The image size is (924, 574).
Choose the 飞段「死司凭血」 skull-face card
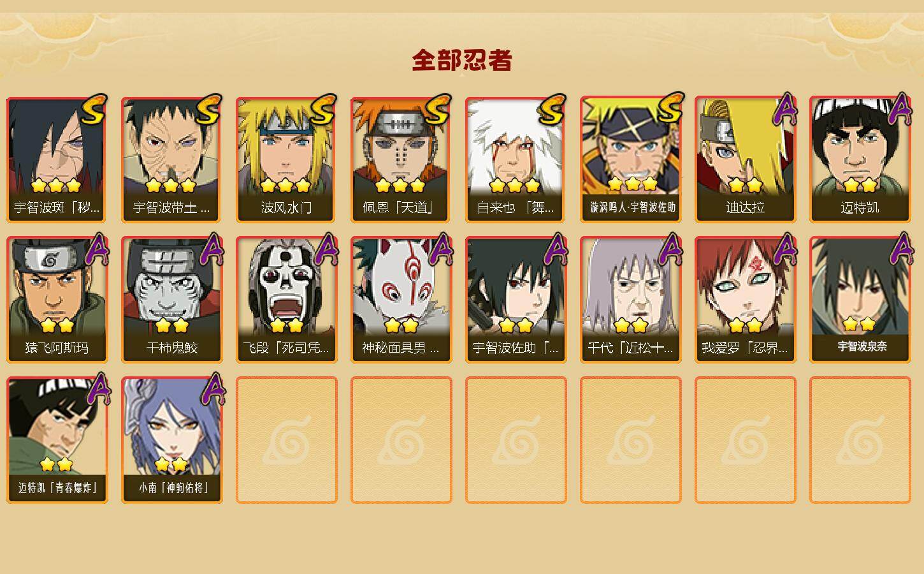coord(286,300)
